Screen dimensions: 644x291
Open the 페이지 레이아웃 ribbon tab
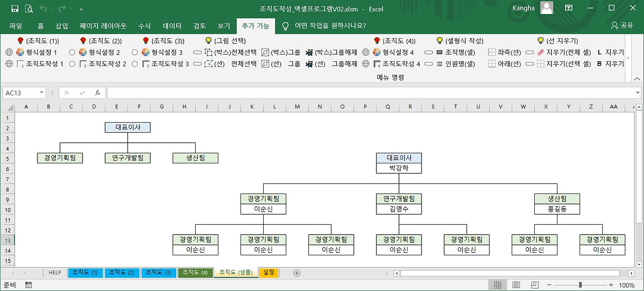103,26
